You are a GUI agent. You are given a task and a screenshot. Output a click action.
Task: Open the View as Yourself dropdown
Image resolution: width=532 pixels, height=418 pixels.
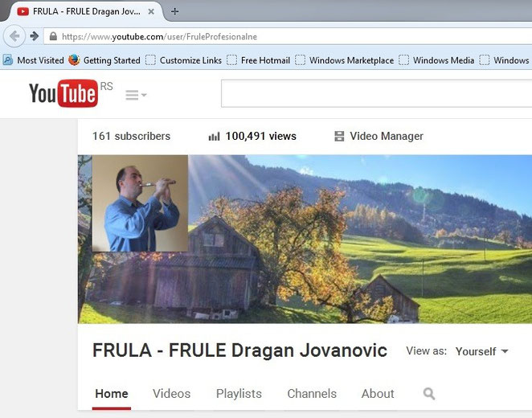click(x=481, y=351)
